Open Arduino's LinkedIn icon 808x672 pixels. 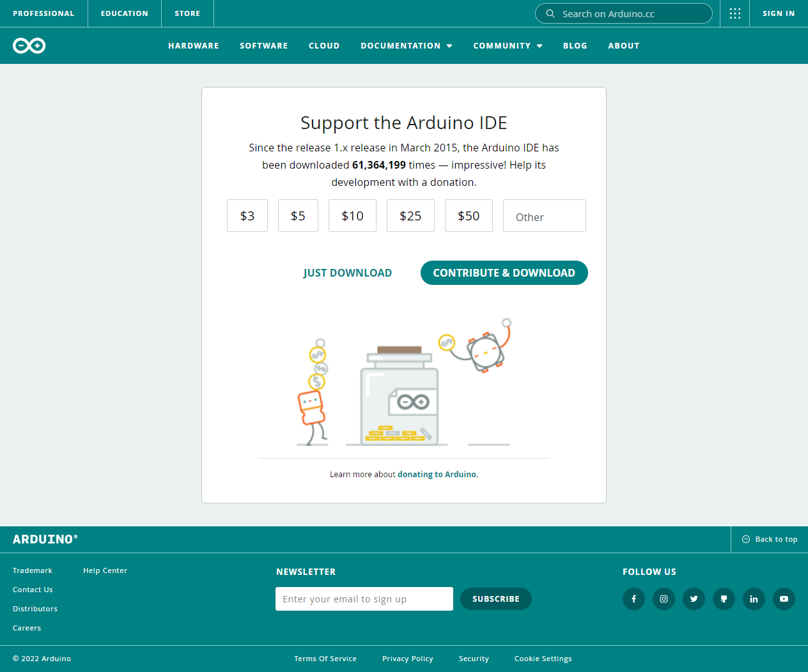754,599
